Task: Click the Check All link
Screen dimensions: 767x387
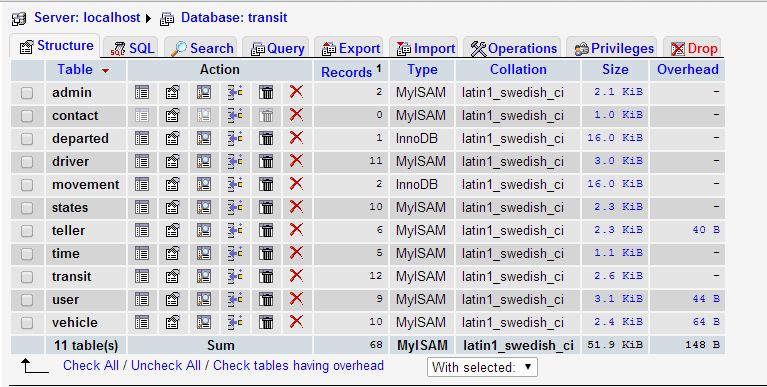Action: tap(91, 365)
